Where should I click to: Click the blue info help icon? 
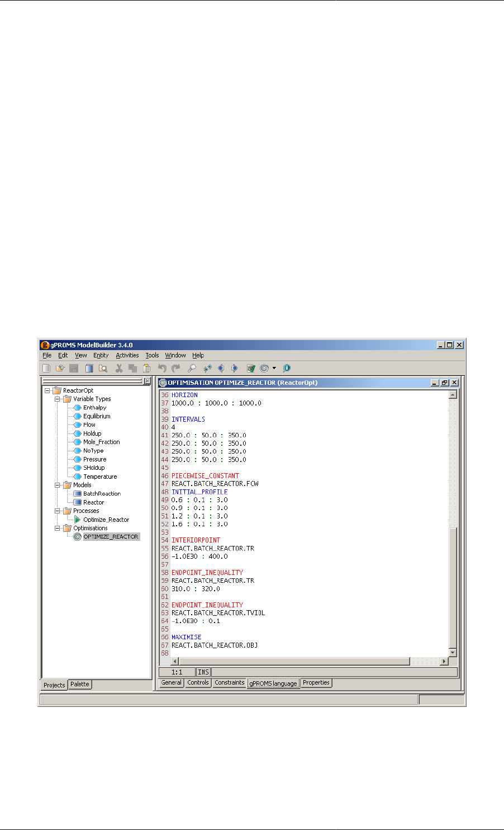point(287,368)
